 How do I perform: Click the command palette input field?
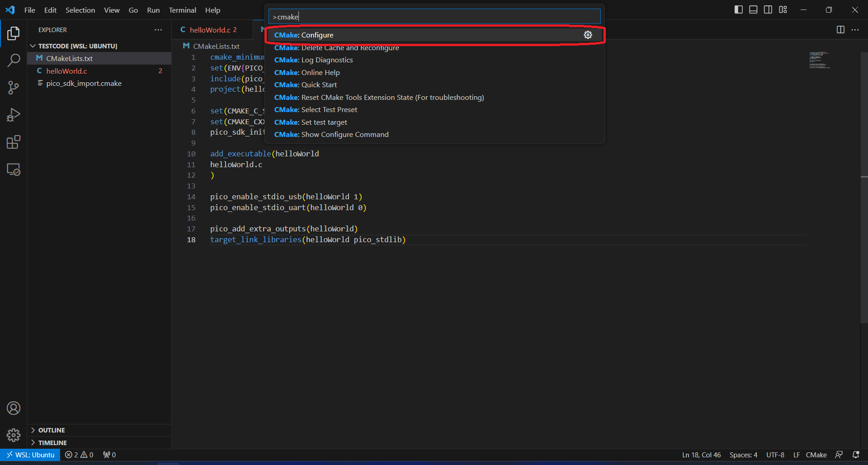(434, 17)
